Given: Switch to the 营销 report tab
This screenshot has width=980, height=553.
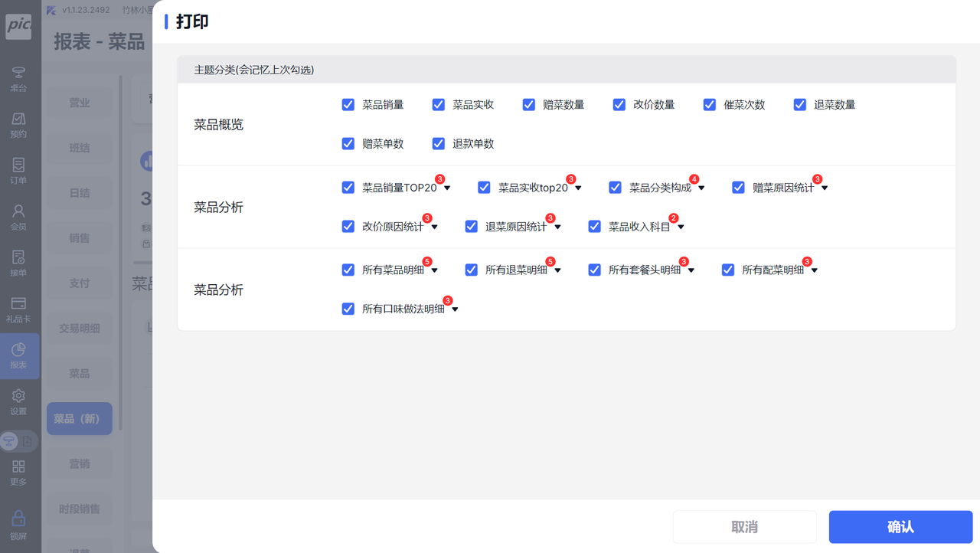Looking at the screenshot, I should point(80,464).
